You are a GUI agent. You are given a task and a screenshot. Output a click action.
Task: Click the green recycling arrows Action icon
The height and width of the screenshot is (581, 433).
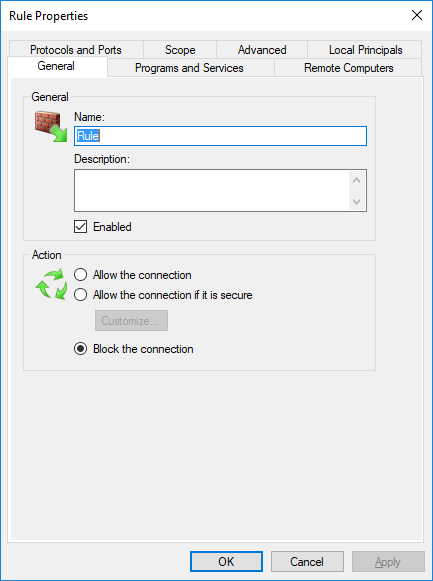(51, 285)
